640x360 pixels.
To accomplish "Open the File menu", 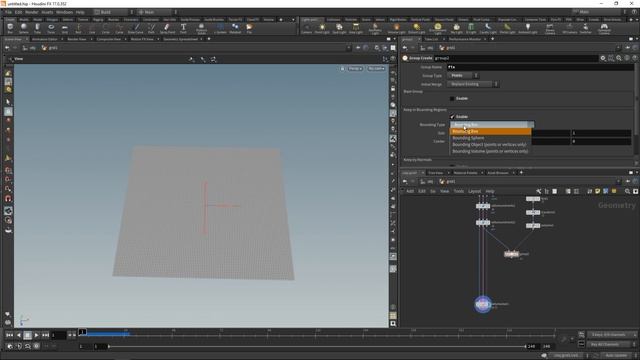I will [x=8, y=12].
